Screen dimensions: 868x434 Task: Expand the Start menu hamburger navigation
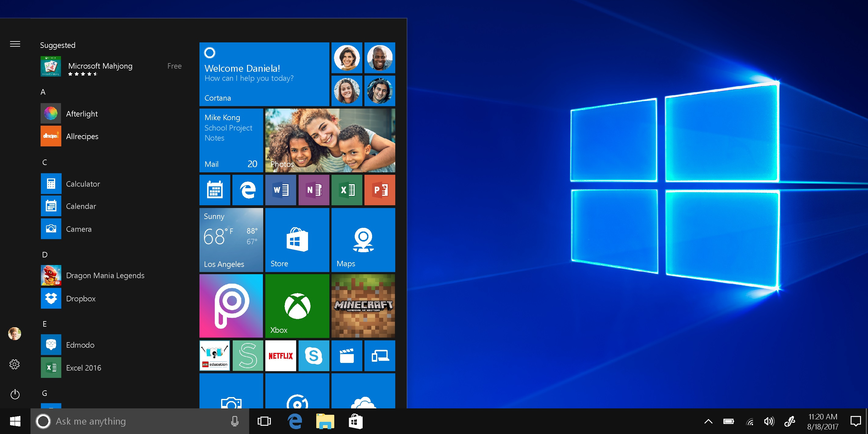coord(15,44)
